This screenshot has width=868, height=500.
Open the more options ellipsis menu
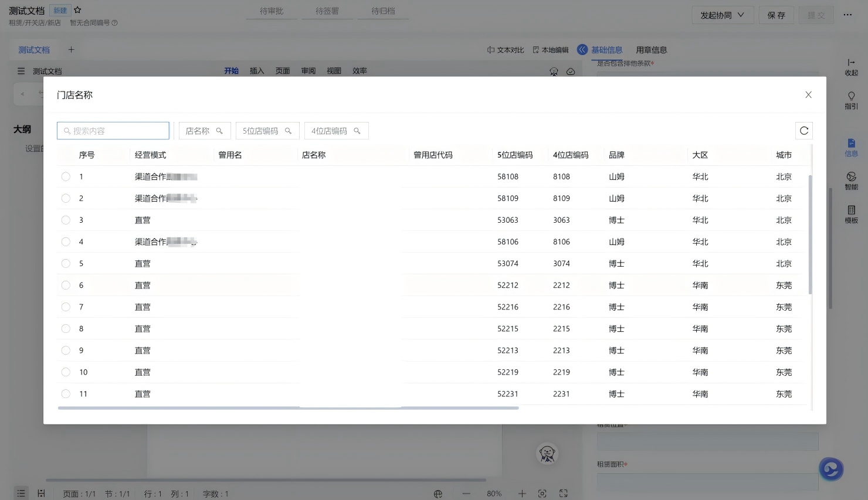coord(847,15)
